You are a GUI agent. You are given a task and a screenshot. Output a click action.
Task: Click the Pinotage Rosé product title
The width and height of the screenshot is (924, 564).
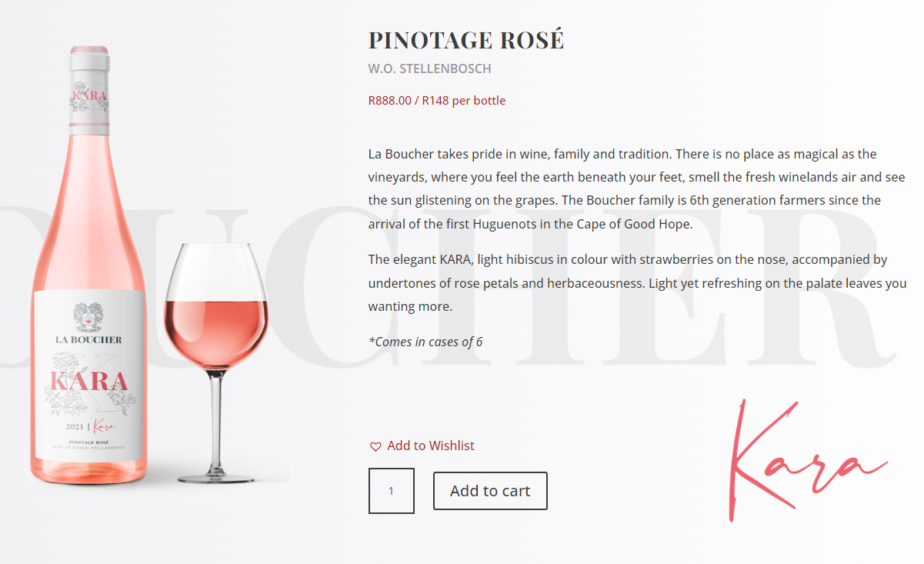pos(466,40)
